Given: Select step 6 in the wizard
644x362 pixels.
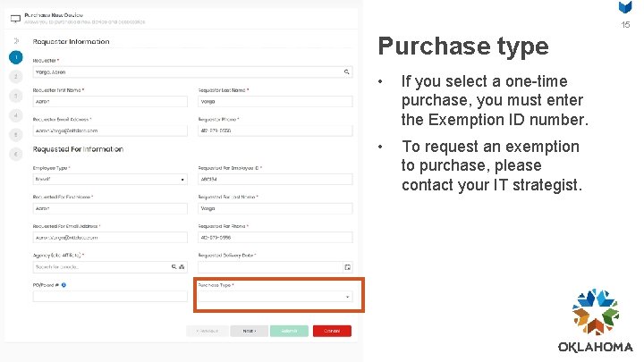Looking at the screenshot, I should coord(15,155).
